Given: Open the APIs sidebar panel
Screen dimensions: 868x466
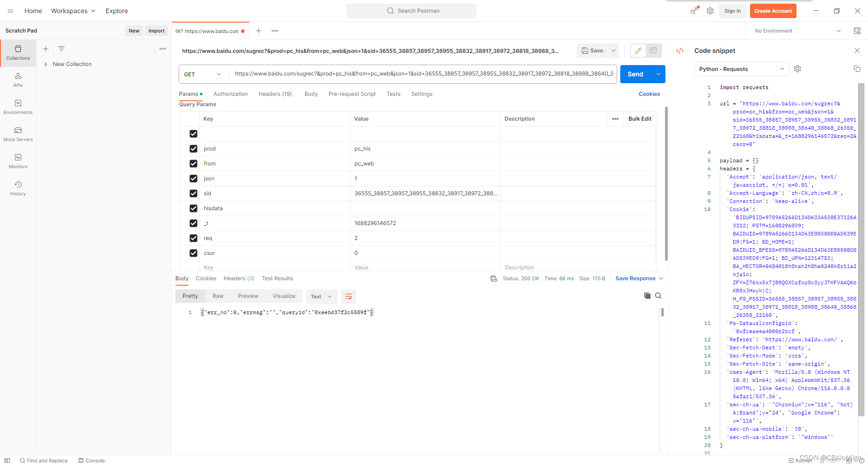Looking at the screenshot, I should [x=18, y=80].
